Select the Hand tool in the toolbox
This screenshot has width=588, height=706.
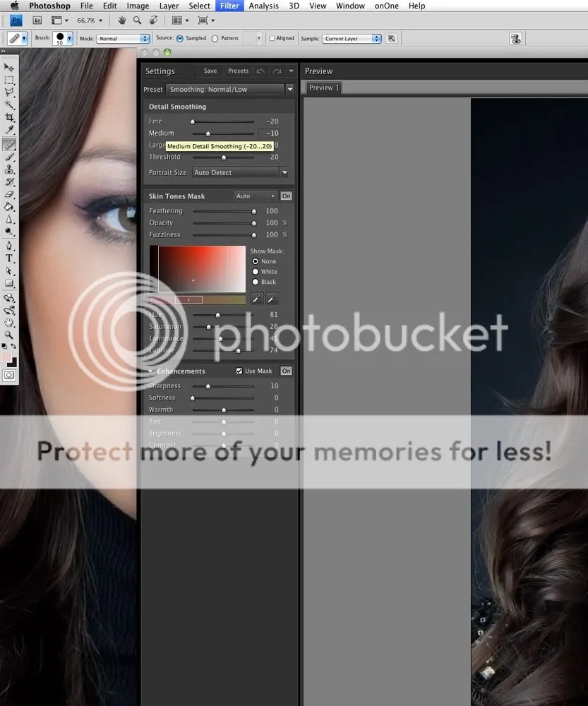pos(9,323)
